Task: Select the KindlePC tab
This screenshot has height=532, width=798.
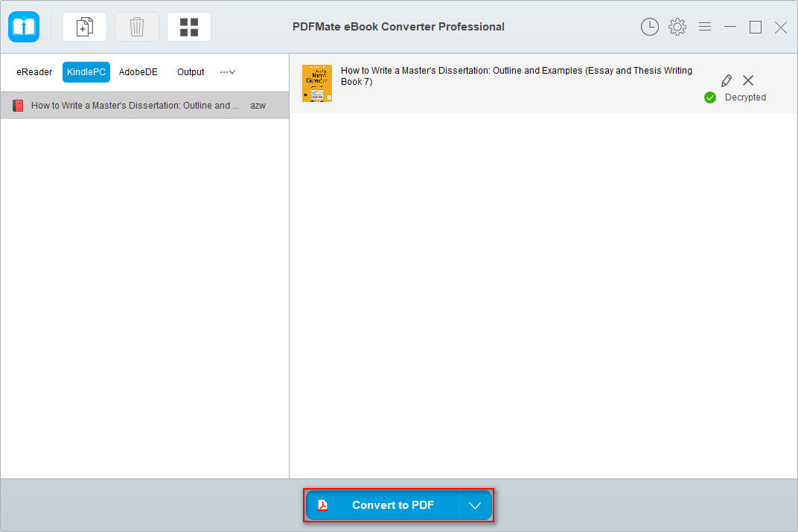Action: click(x=86, y=72)
